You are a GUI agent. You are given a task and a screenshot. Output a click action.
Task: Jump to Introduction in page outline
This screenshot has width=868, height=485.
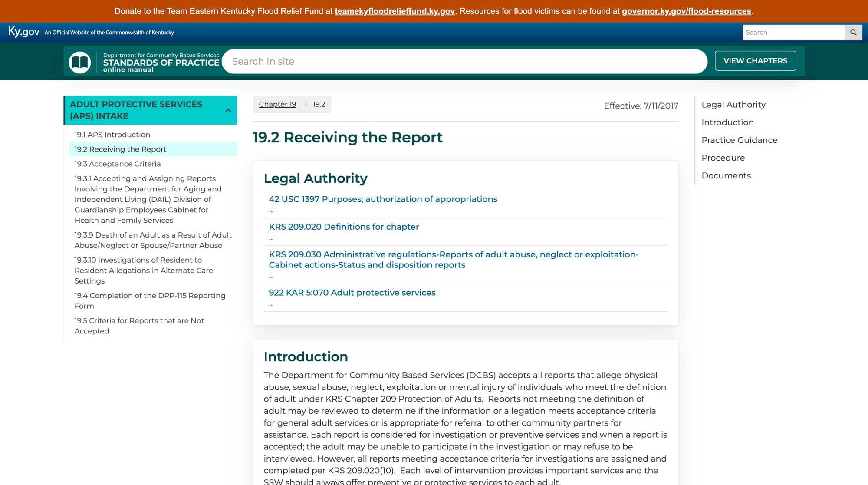[727, 122]
